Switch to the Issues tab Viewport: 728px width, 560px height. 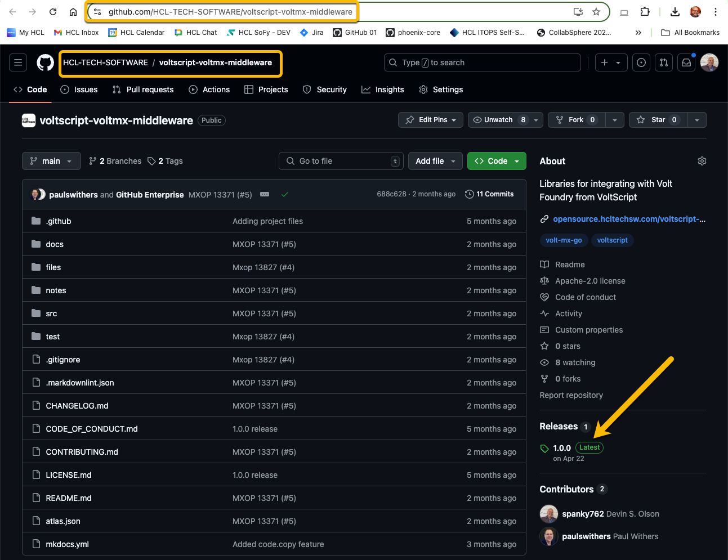coord(79,89)
